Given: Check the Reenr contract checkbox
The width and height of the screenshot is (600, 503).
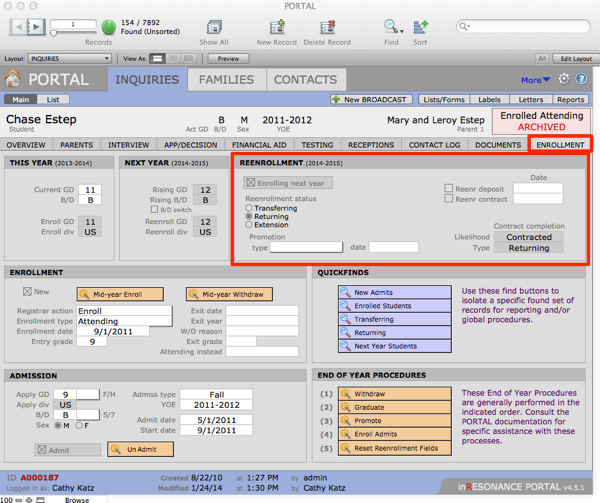Looking at the screenshot, I should pyautogui.click(x=449, y=200).
